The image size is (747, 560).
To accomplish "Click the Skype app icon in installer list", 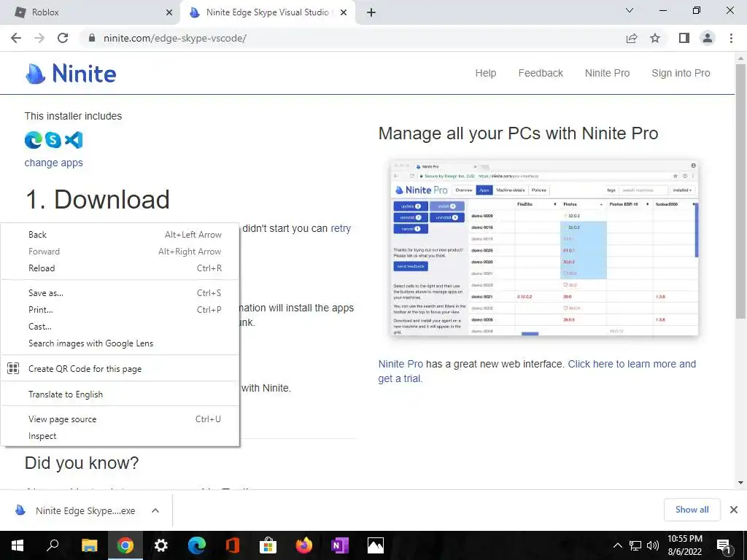I will pyautogui.click(x=53, y=140).
